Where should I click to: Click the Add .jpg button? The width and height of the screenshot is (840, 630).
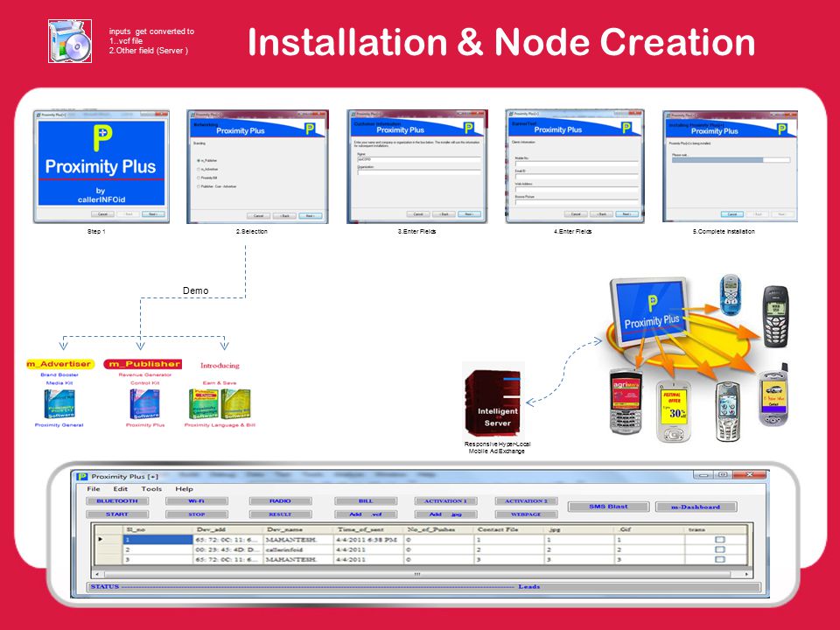445,514
